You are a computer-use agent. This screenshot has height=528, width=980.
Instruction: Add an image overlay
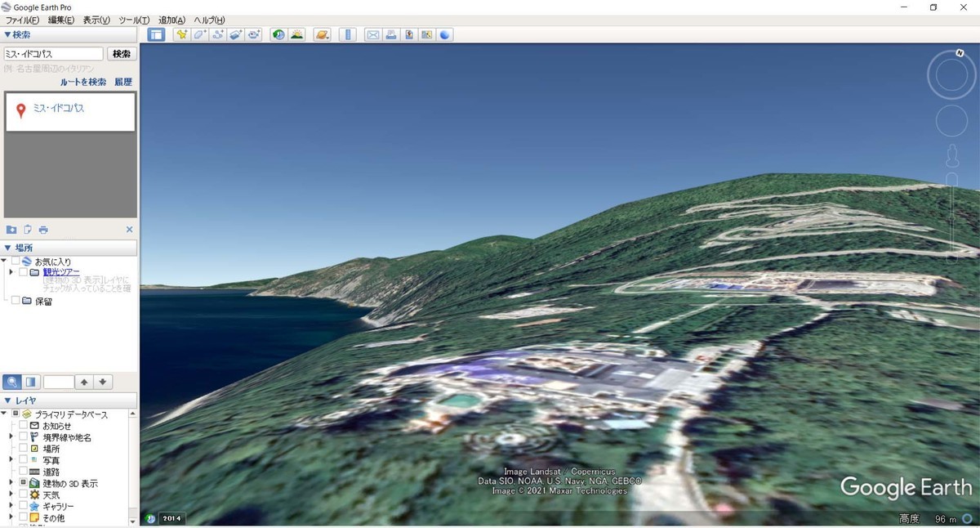(x=236, y=34)
